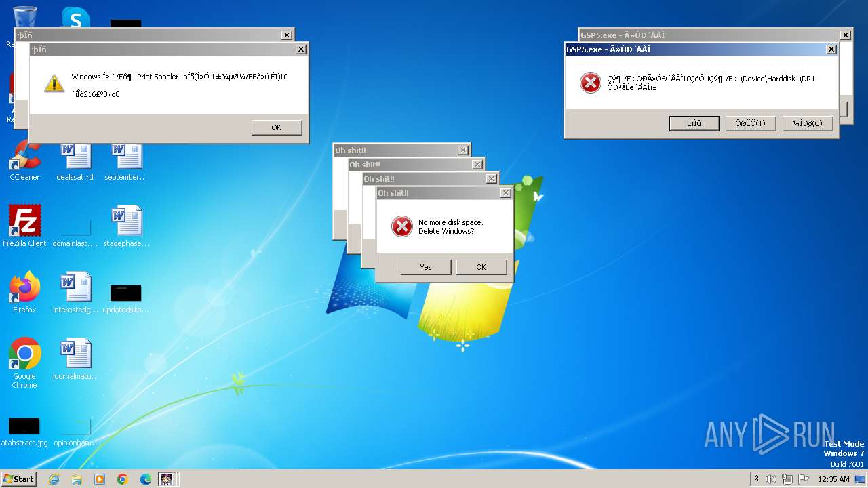Click the red X error icon in the disk space dialog
The width and height of the screenshot is (868, 488).
tap(402, 226)
